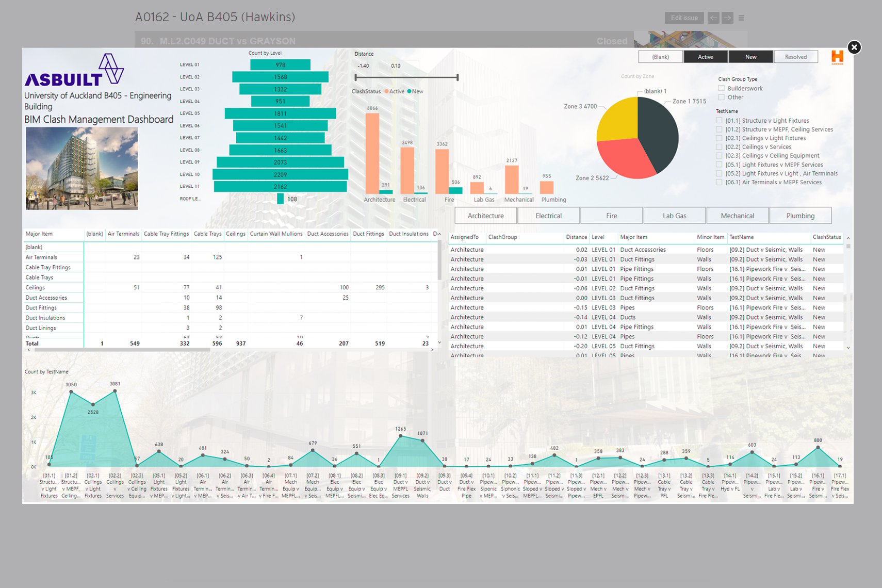Click the 1265 data point on area chart

[401, 436]
